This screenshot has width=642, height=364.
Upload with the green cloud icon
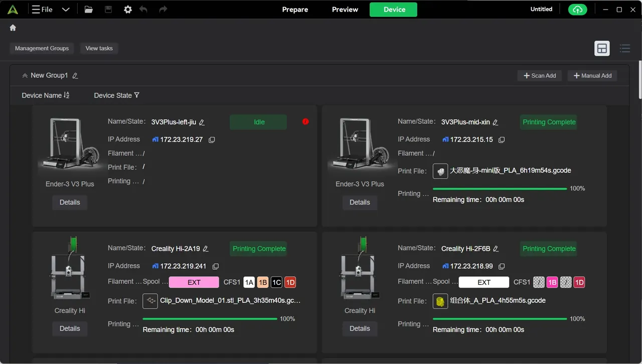tap(577, 10)
